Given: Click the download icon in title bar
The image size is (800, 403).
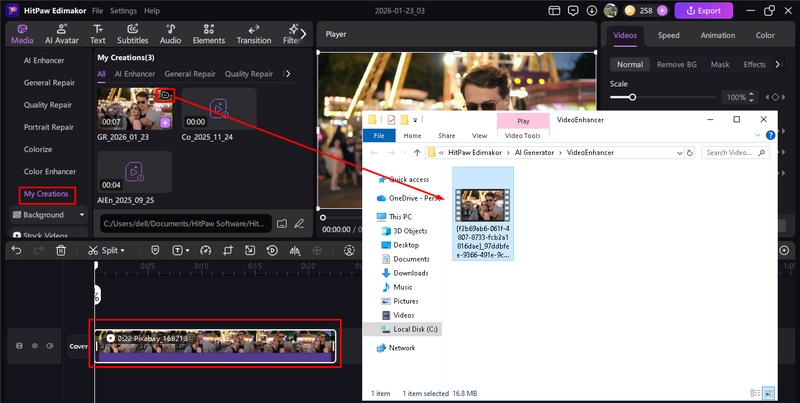Looking at the screenshot, I should (x=592, y=10).
